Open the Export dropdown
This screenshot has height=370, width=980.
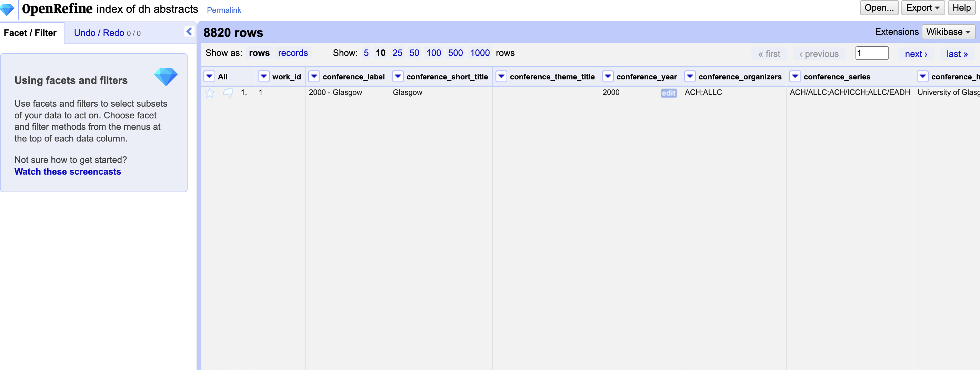(923, 8)
